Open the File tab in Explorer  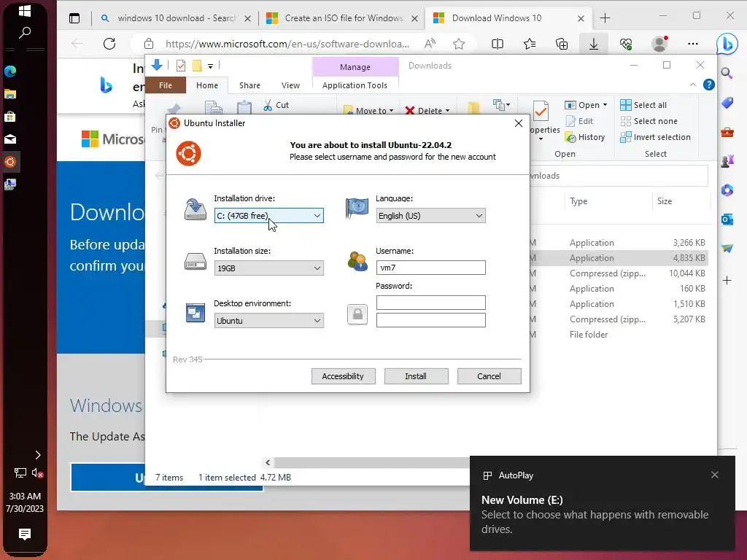tap(166, 85)
